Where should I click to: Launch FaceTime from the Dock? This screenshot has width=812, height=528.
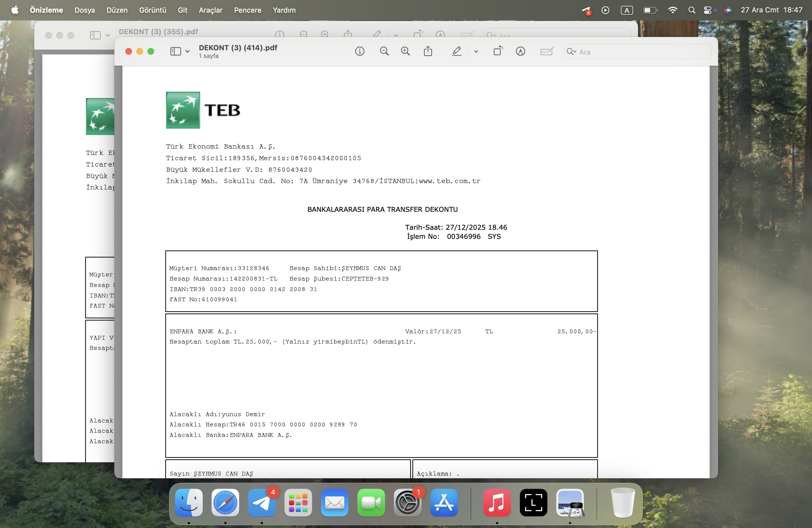pos(371,502)
